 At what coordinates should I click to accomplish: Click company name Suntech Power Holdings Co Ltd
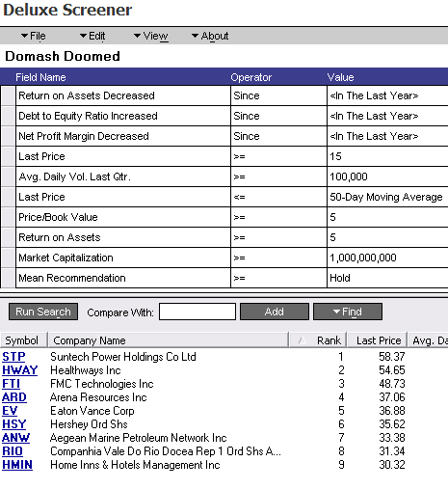(x=123, y=357)
